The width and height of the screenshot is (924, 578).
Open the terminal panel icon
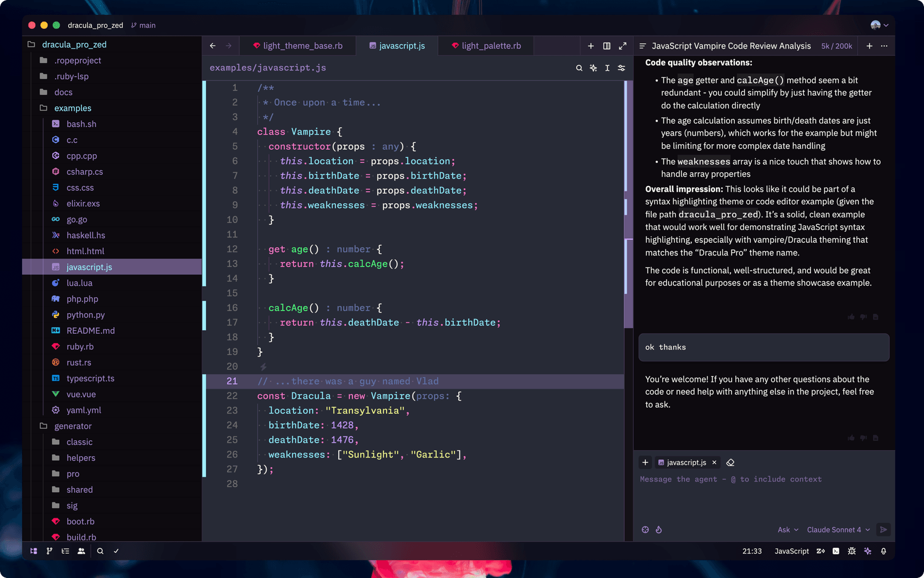(836, 551)
